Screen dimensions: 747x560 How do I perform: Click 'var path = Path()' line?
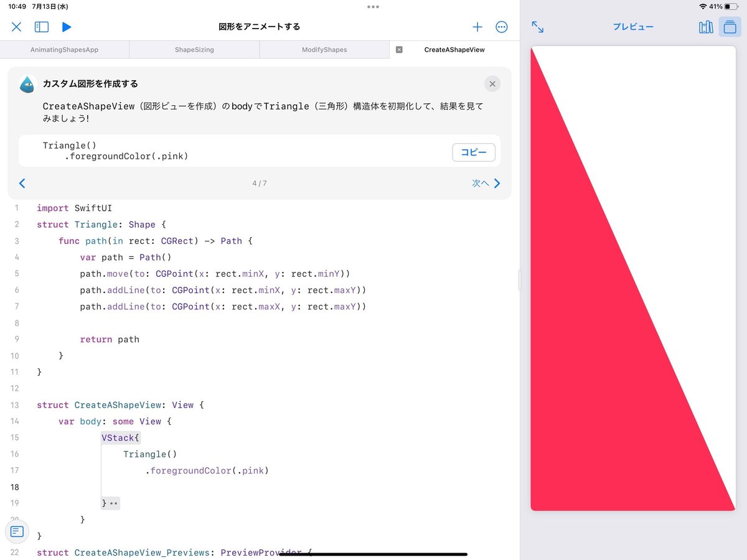click(126, 258)
